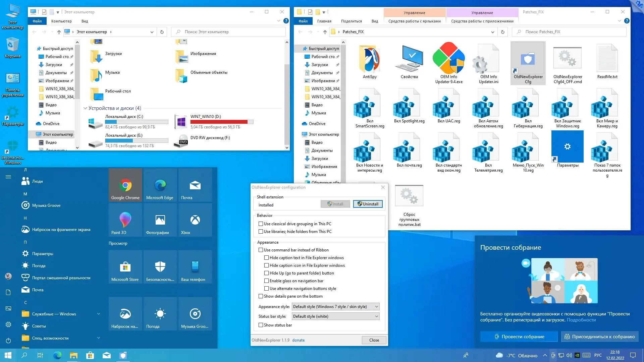
Task: Toggle Show status bar checkbox
Action: pos(261,325)
